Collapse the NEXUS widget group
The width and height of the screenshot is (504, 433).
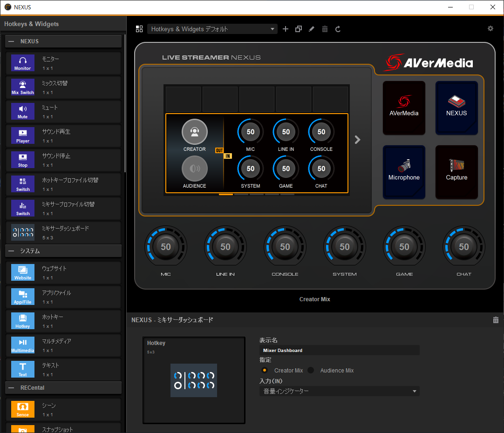pyautogui.click(x=11, y=41)
